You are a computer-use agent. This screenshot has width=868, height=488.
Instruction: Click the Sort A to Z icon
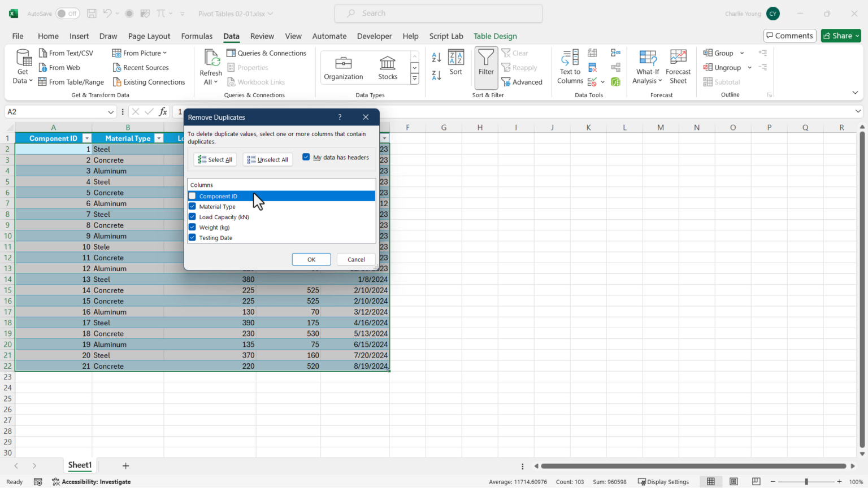point(435,56)
